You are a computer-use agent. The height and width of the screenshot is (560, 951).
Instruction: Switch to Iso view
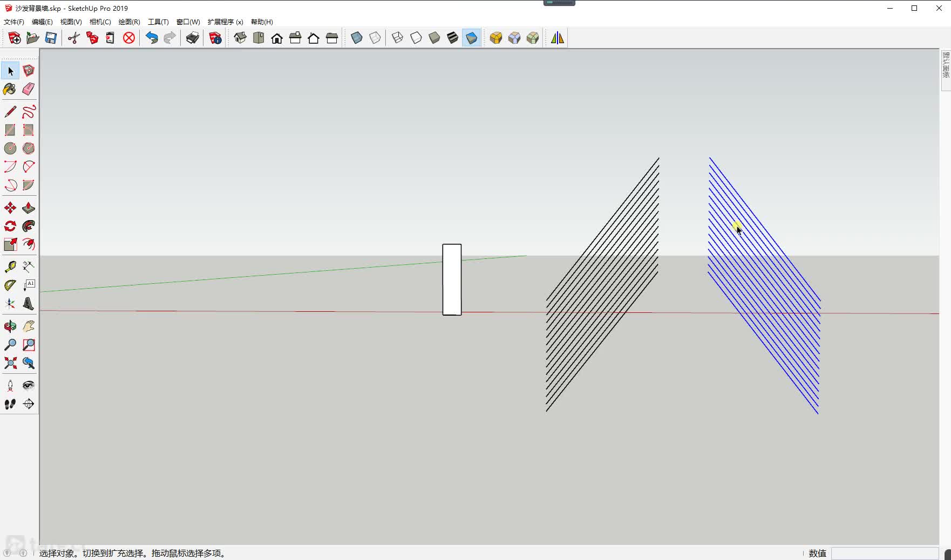(x=240, y=38)
